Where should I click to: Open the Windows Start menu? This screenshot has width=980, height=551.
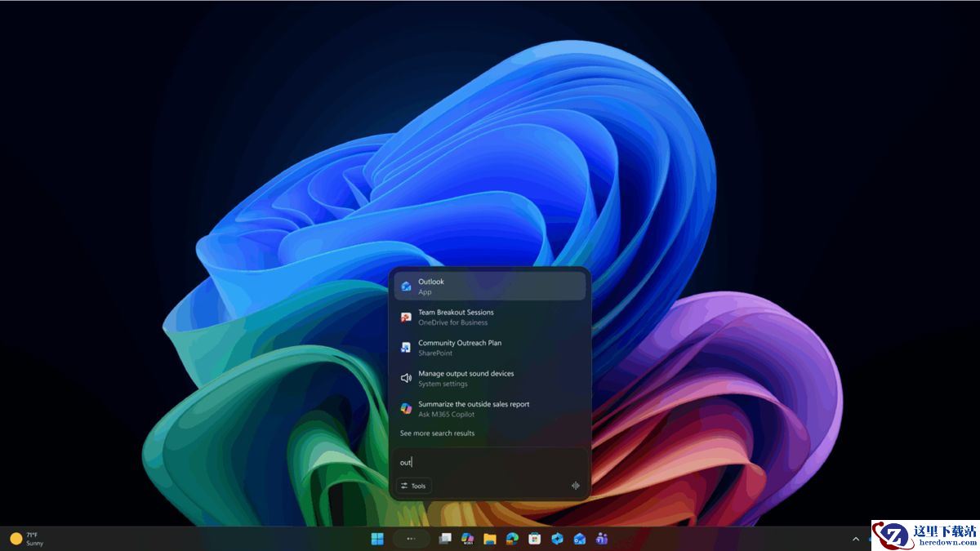point(377,539)
